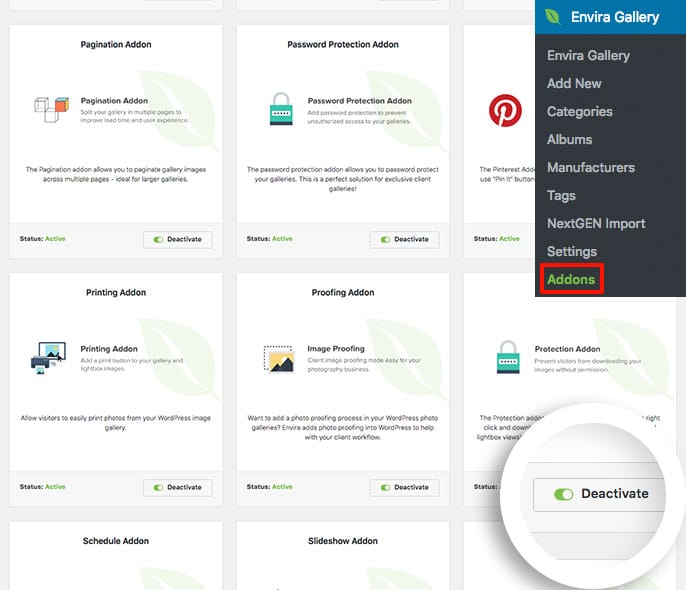Viewport: 686px width, 590px height.
Task: Open the Tags menu item
Action: tap(561, 196)
